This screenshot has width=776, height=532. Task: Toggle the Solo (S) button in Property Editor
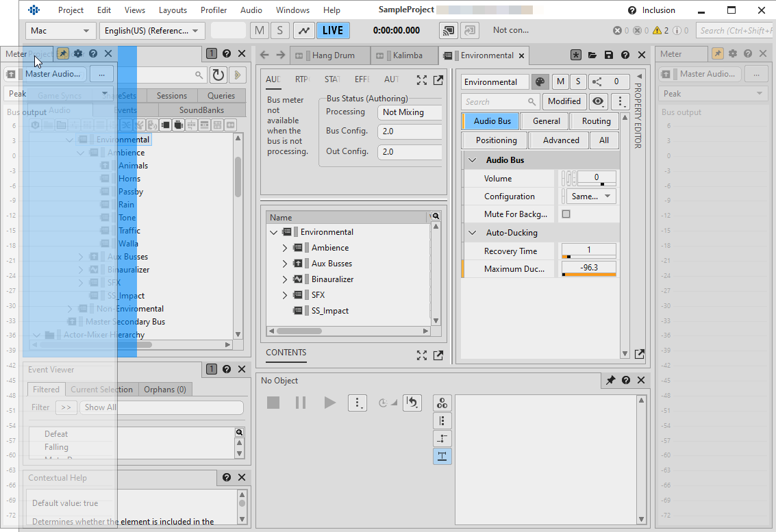click(577, 82)
